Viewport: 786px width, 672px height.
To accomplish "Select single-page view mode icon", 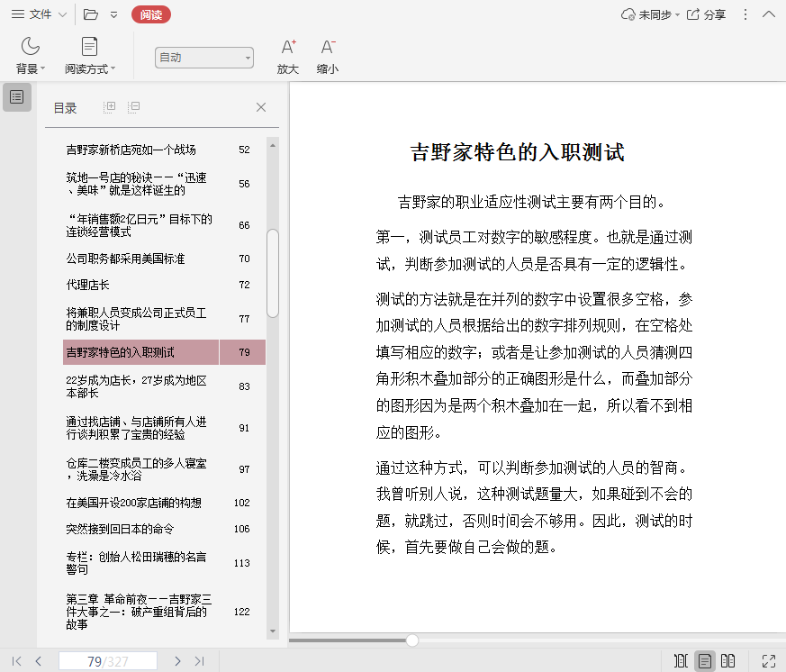I will pos(704,661).
